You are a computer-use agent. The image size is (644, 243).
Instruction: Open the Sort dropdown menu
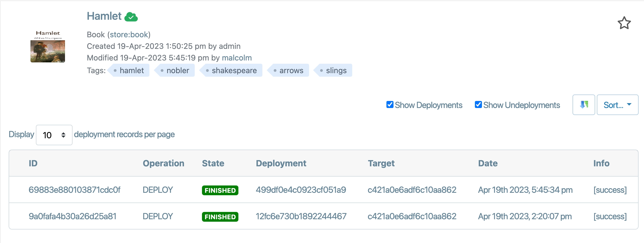[617, 105]
